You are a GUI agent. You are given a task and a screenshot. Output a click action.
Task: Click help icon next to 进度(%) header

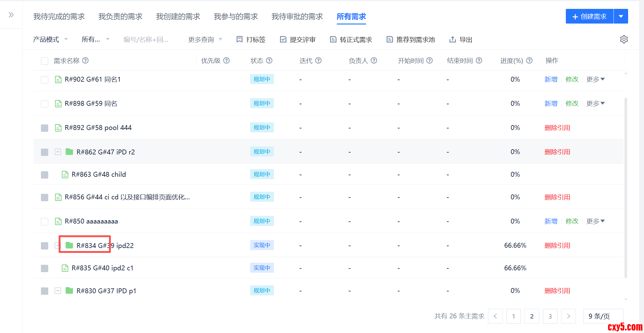click(529, 61)
